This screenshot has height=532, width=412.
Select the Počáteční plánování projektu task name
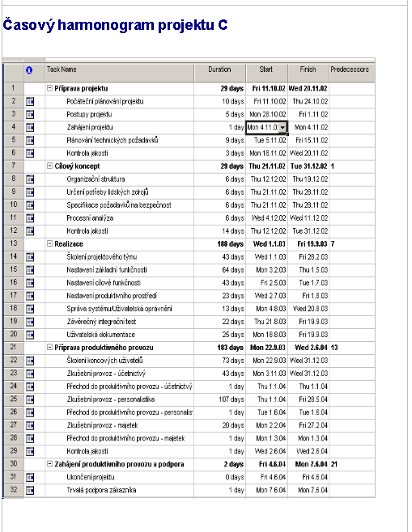click(105, 101)
